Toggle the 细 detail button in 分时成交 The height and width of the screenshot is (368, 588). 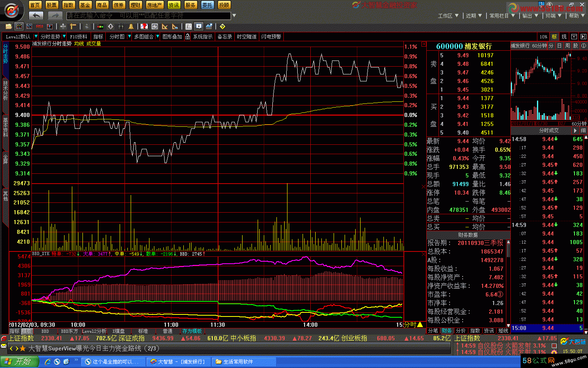[x=583, y=130]
